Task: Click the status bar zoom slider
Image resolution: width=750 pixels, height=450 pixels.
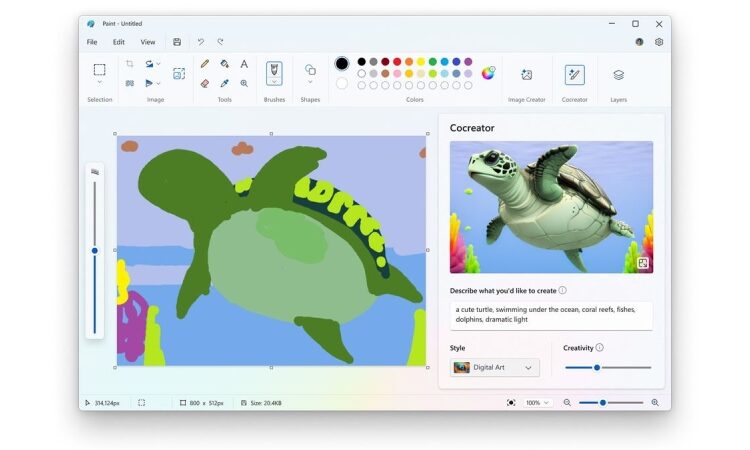Action: (611, 403)
